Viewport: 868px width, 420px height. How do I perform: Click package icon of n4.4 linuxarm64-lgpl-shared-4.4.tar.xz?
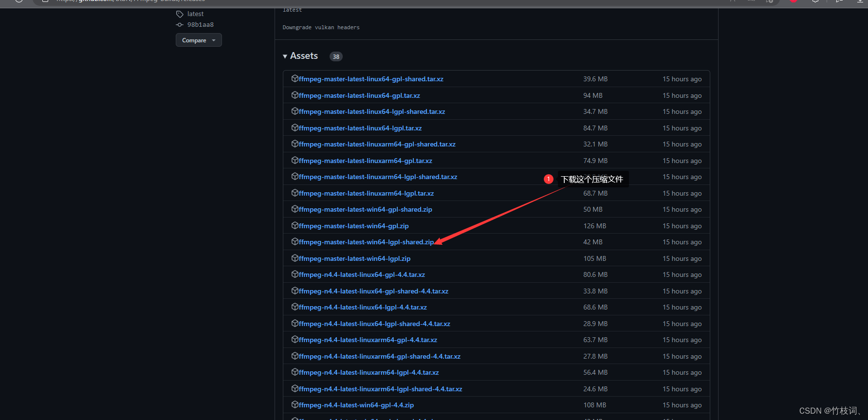(x=295, y=388)
